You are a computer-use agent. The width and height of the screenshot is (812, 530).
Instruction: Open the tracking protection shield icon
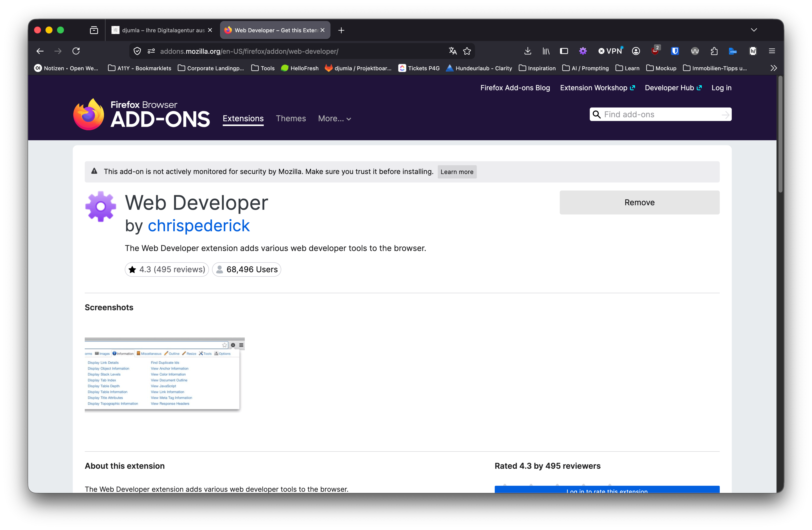[137, 51]
